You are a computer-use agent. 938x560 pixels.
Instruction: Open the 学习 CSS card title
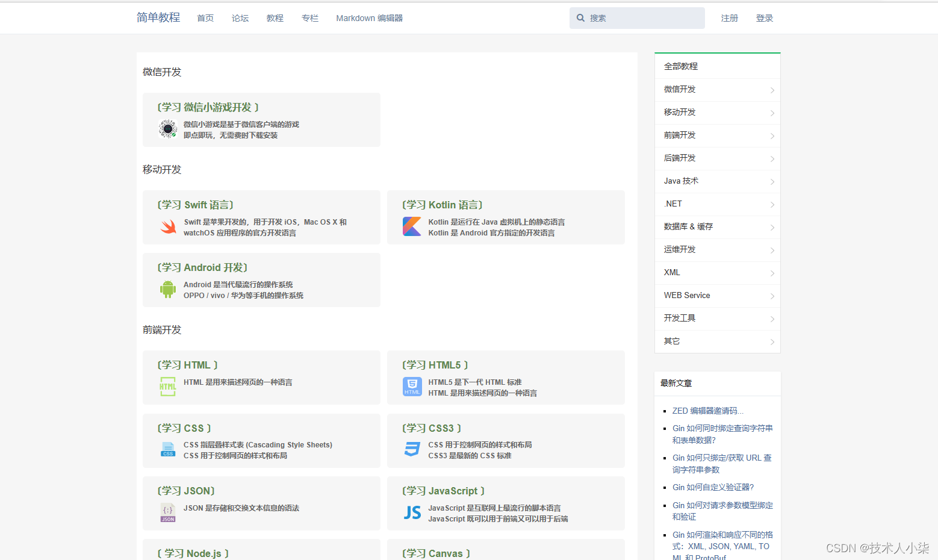point(184,428)
